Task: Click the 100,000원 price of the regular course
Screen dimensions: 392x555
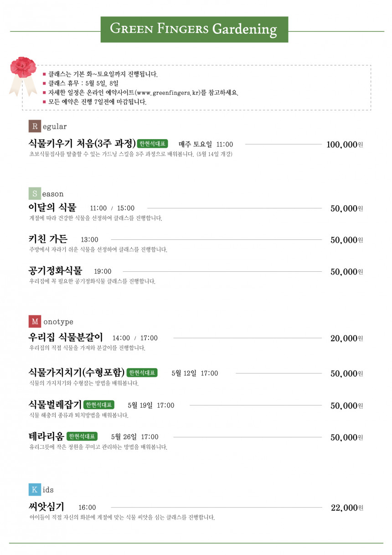Action: pos(345,145)
